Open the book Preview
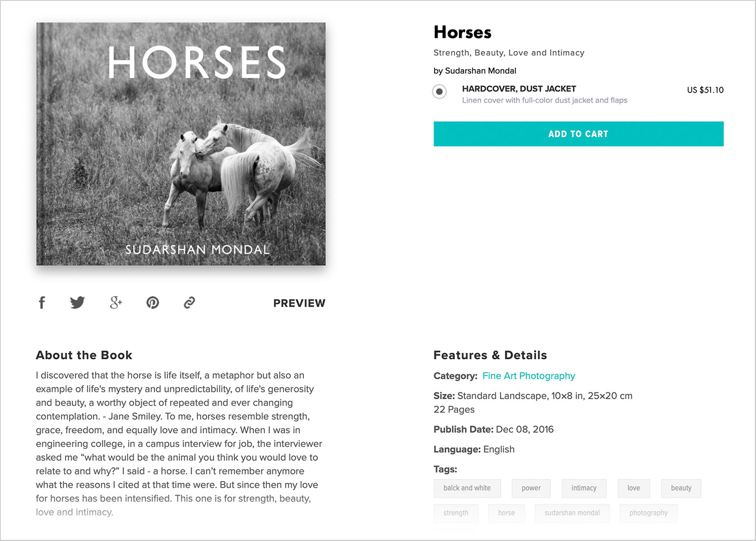This screenshot has width=756, height=541. coord(299,303)
